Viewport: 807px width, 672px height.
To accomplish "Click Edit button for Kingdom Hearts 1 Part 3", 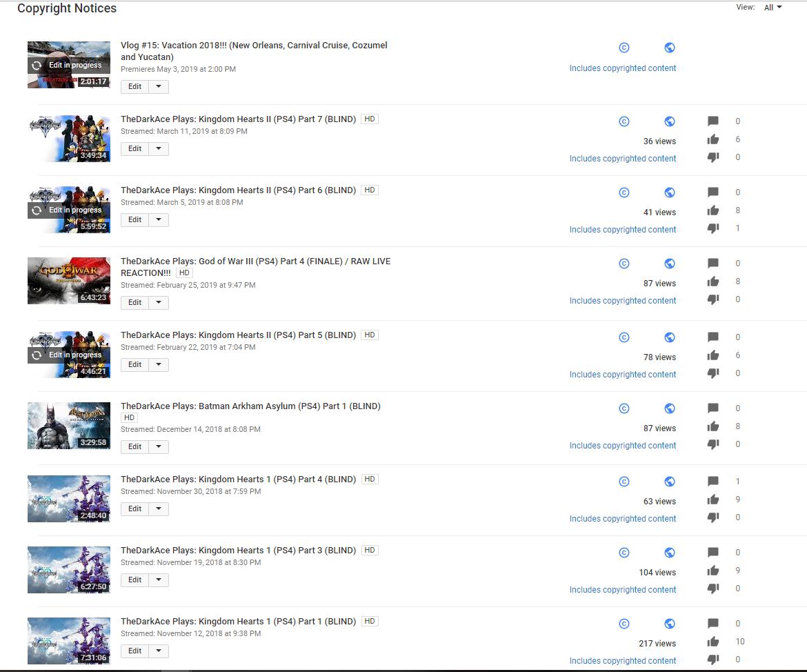I will pyautogui.click(x=134, y=580).
